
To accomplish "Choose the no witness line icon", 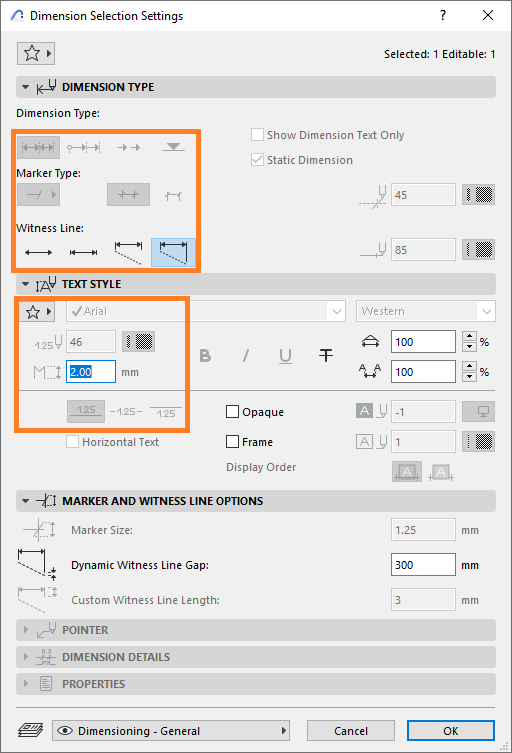I will coord(38,252).
